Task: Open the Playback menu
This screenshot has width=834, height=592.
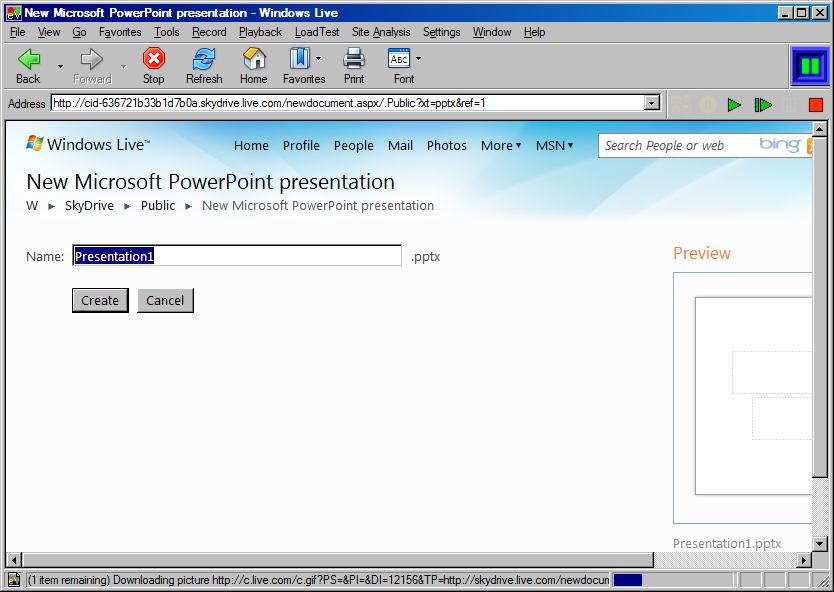Action: tap(260, 32)
